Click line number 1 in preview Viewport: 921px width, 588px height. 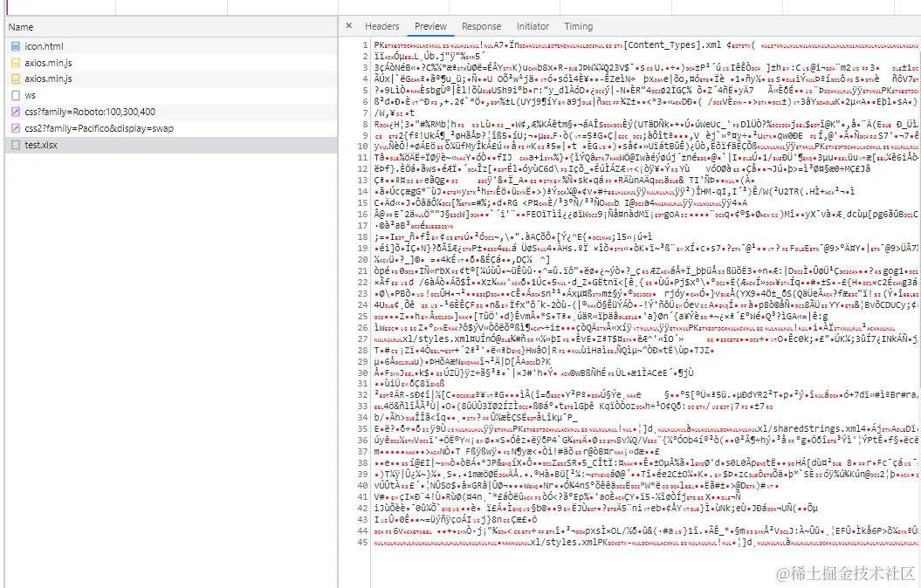(x=366, y=45)
